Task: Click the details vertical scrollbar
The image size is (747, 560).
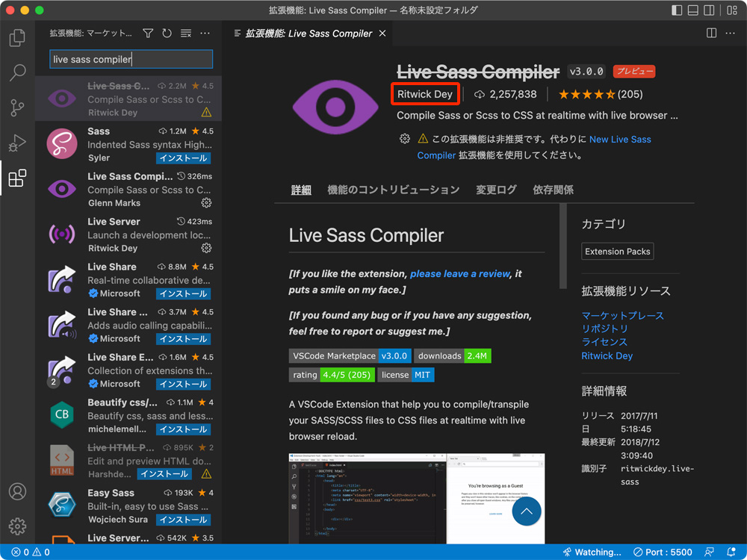Action: click(x=563, y=246)
